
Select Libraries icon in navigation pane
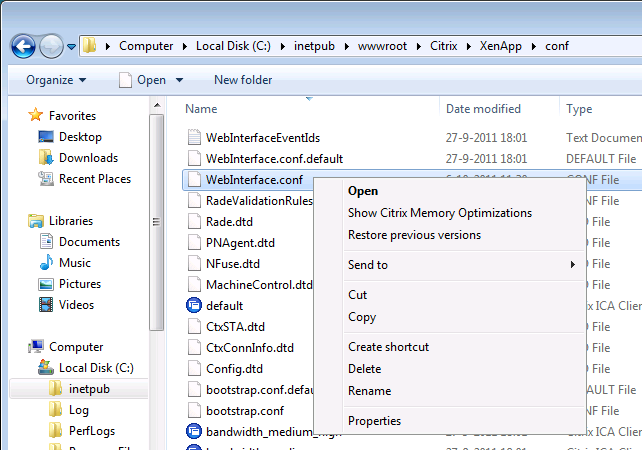click(36, 221)
